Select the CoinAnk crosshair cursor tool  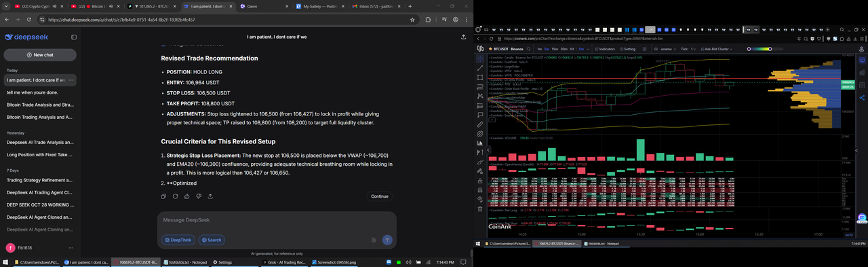coord(480,58)
